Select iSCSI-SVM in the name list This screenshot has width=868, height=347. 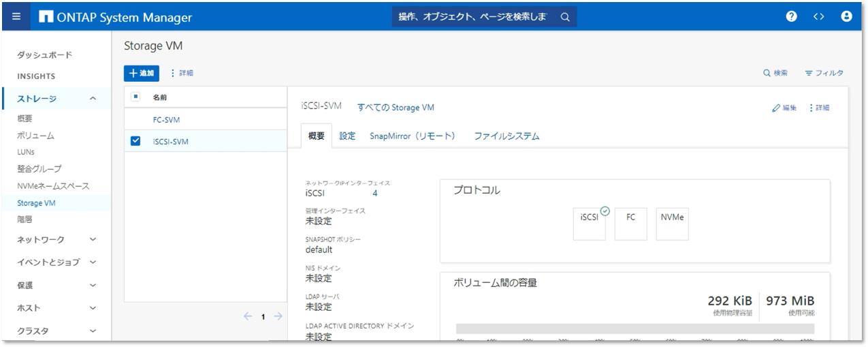[171, 141]
